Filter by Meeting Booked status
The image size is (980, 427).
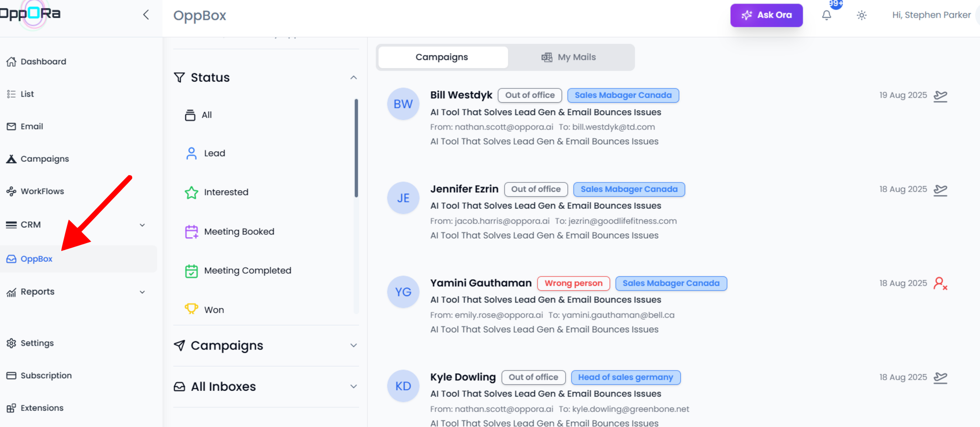click(239, 231)
